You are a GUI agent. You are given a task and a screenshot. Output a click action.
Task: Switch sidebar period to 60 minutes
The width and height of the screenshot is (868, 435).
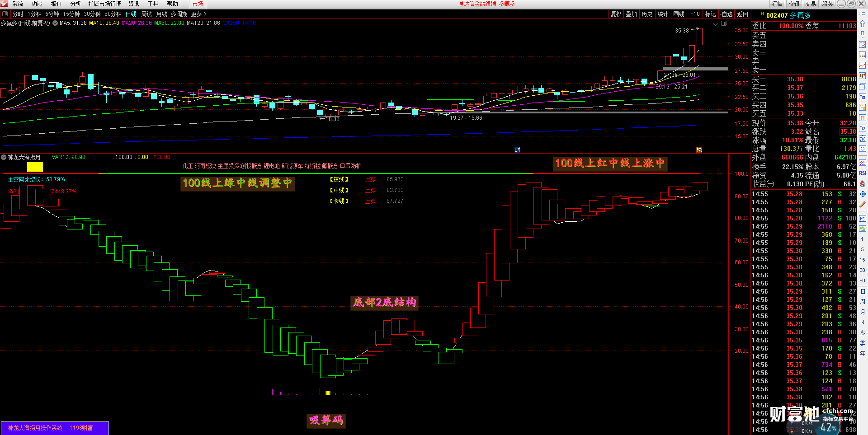[862, 281]
